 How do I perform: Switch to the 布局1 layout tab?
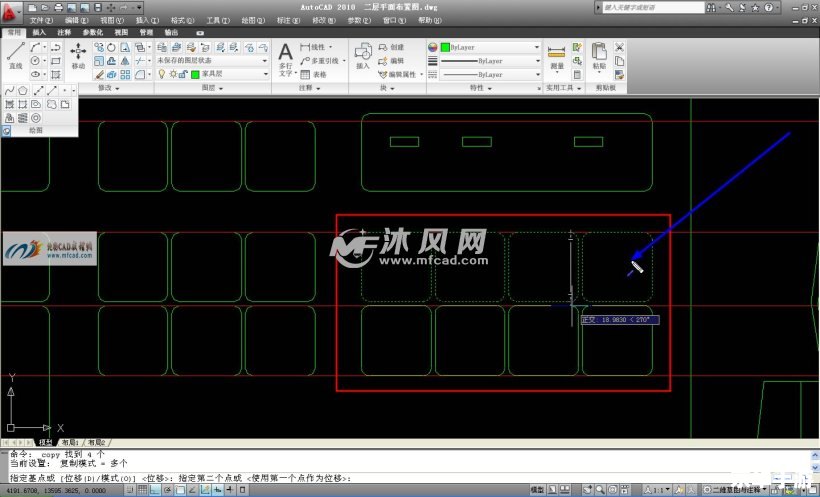(71, 443)
